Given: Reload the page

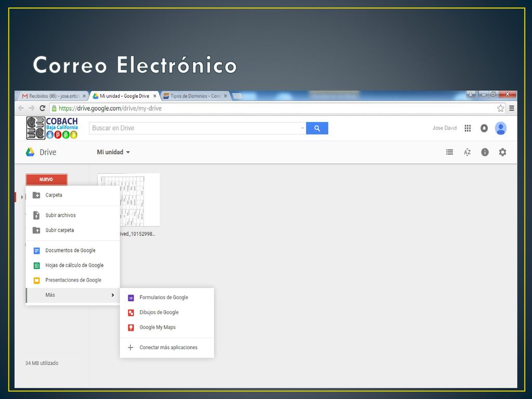Looking at the screenshot, I should [43, 108].
